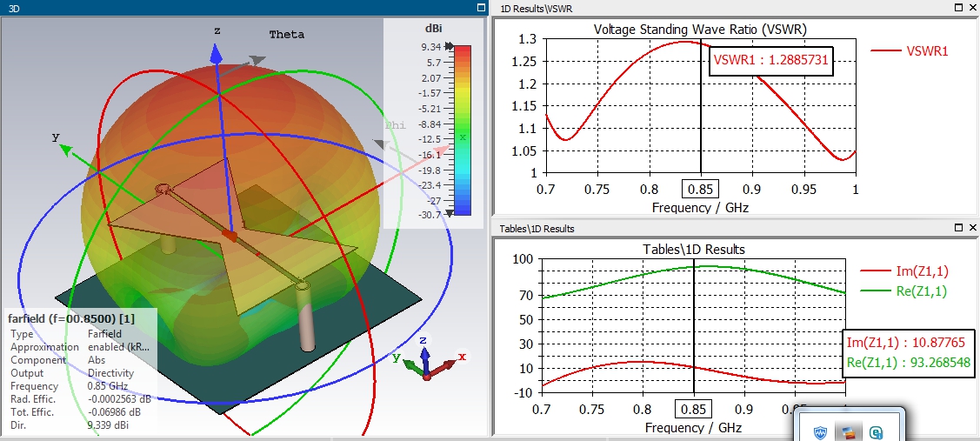Close the Tables\1D Results window
Image resolution: width=980 pixels, height=441 pixels.
pyautogui.click(x=972, y=228)
